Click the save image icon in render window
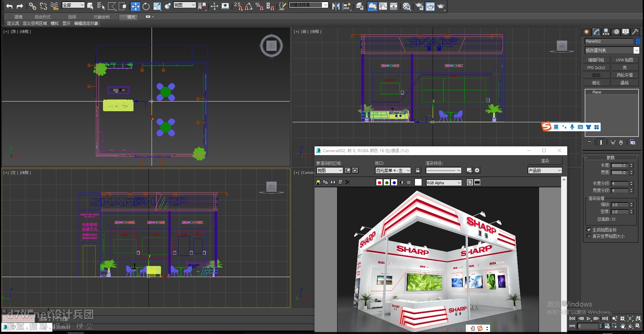The width and height of the screenshot is (644, 334). (x=318, y=182)
